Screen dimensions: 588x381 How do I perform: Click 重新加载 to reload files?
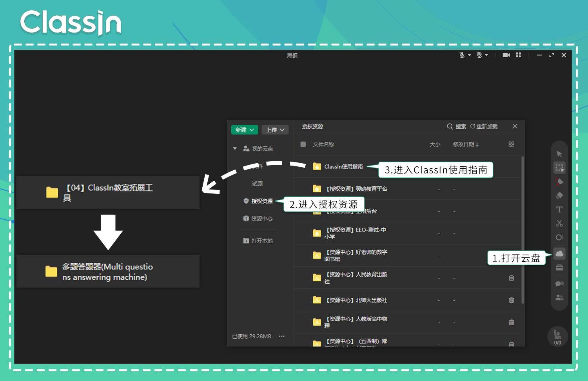(x=484, y=126)
